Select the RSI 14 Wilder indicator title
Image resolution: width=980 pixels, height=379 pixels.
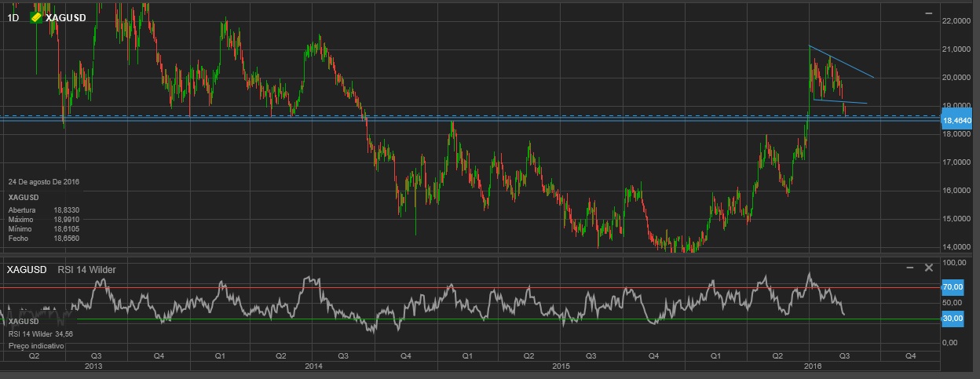(86, 270)
